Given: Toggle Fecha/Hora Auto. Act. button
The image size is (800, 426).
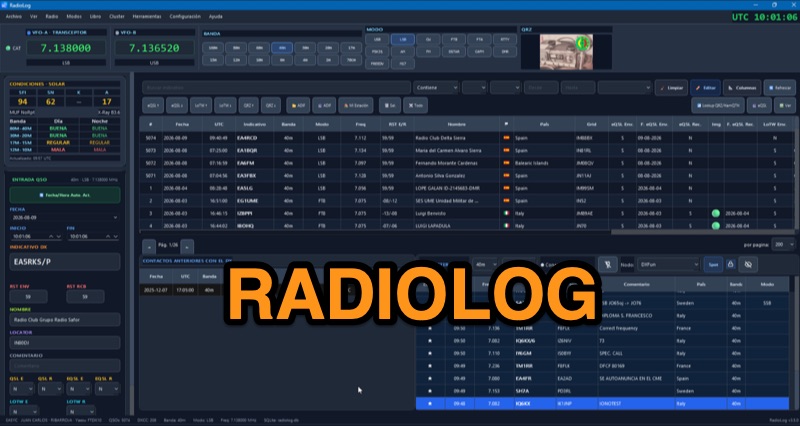Looking at the screenshot, I should click(65, 195).
